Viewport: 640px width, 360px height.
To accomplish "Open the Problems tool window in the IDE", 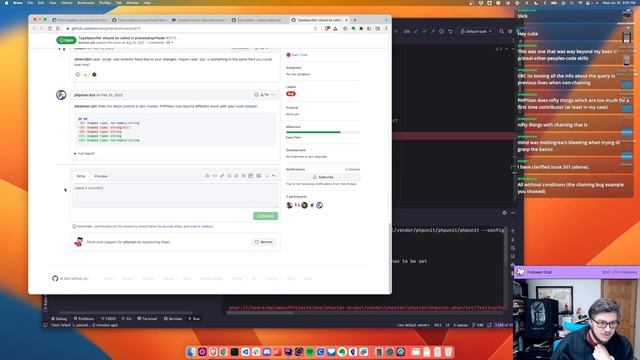I will [x=84, y=318].
